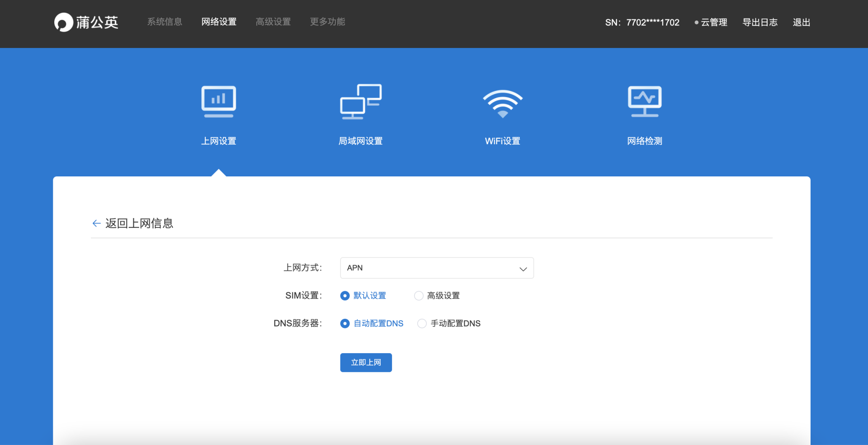The image size is (868, 445).
Task: Click the chevron arrow in 上网方式 box
Action: tap(523, 269)
